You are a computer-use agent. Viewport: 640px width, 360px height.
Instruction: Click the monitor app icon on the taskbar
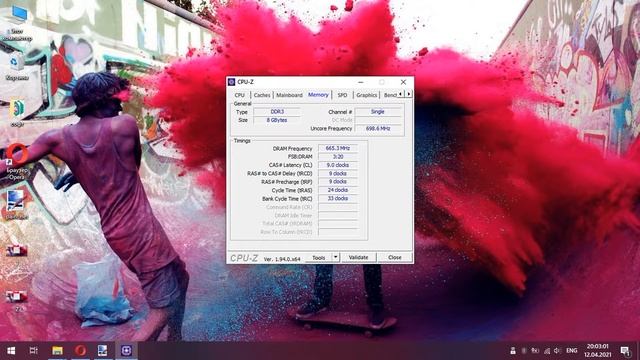pos(102,351)
